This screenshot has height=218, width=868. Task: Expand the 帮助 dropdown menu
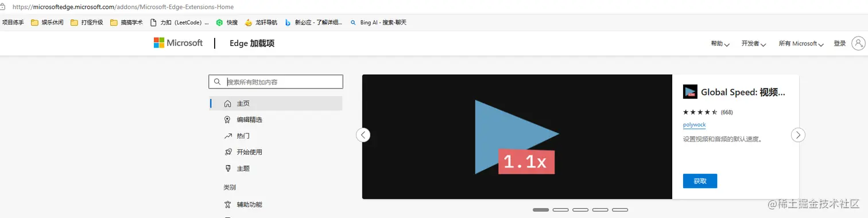point(720,44)
